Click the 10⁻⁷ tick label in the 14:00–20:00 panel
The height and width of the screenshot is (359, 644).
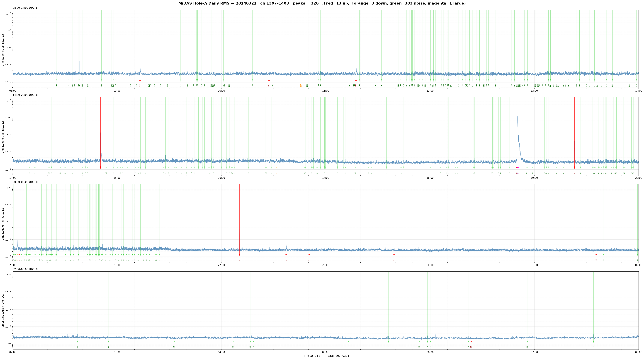(8, 135)
